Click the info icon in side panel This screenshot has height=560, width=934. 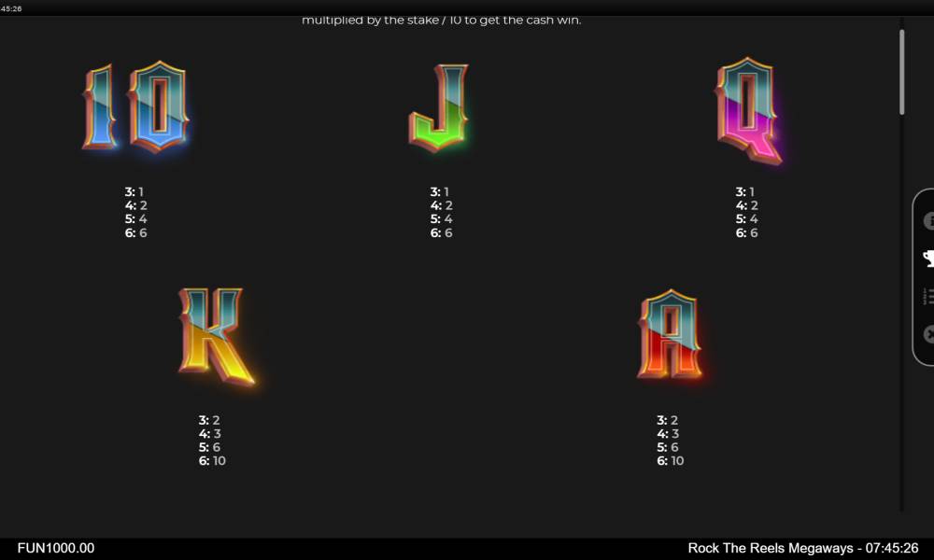(929, 221)
